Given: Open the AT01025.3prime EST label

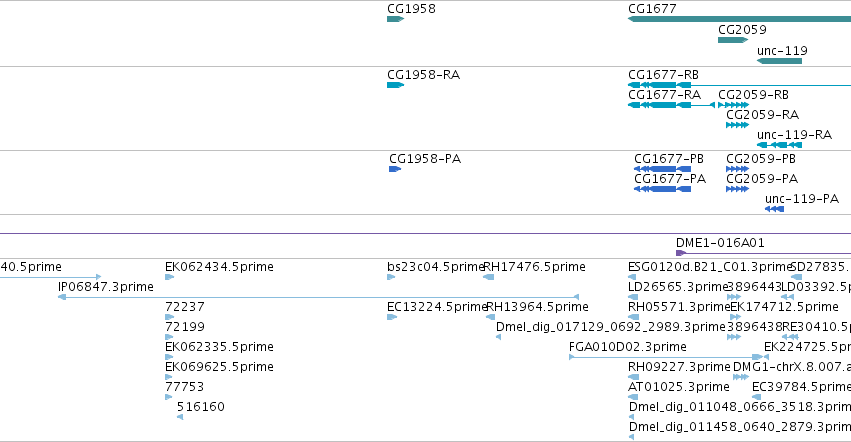Looking at the screenshot, I should click(x=678, y=387).
